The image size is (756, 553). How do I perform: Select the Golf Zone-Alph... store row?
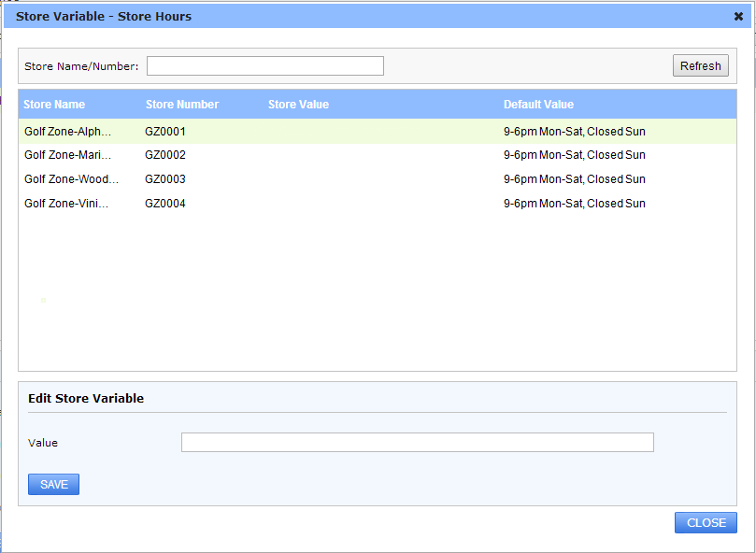[378, 131]
